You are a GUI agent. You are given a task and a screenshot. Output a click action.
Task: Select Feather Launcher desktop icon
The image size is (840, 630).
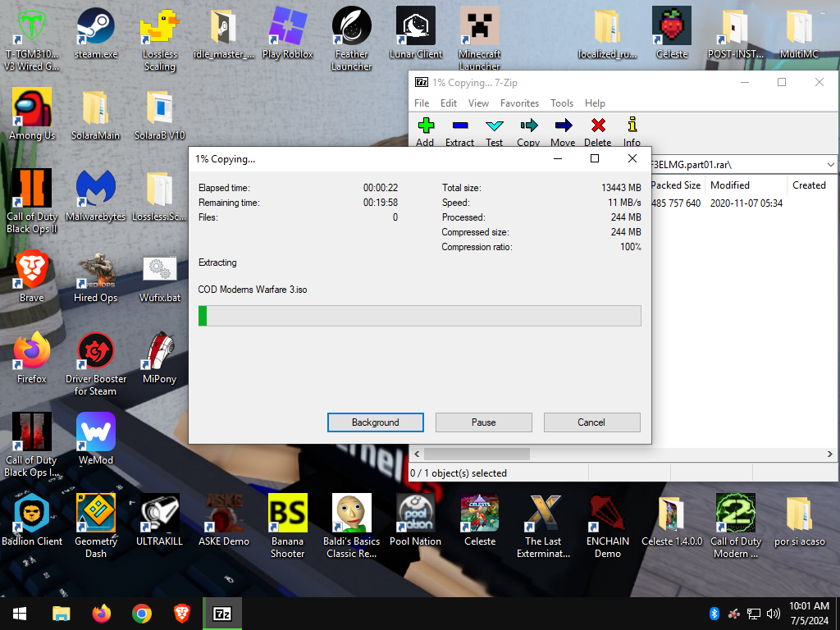(x=351, y=39)
